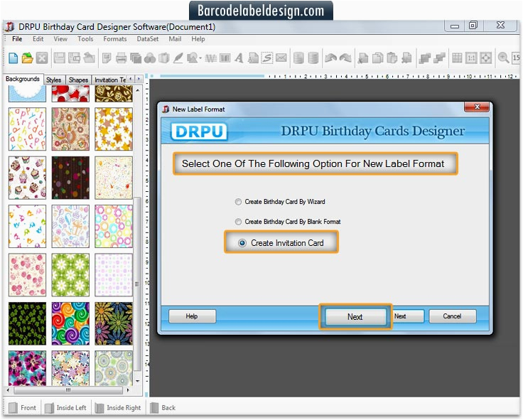Click backgrounds list scroll-up arrow
Image resolution: width=523 pixels, height=420 pixels.
pyautogui.click(x=137, y=90)
